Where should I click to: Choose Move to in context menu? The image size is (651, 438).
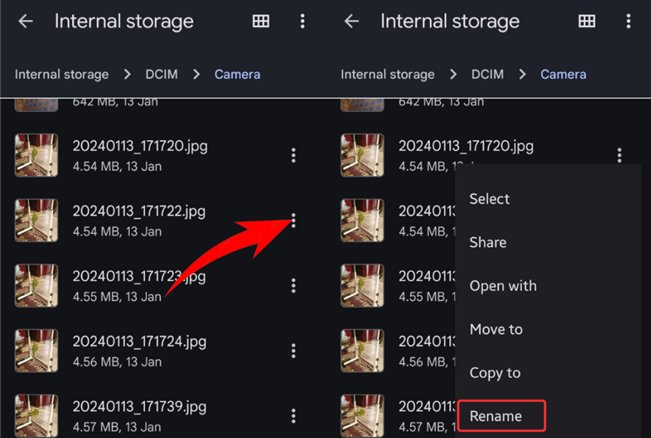(x=496, y=329)
